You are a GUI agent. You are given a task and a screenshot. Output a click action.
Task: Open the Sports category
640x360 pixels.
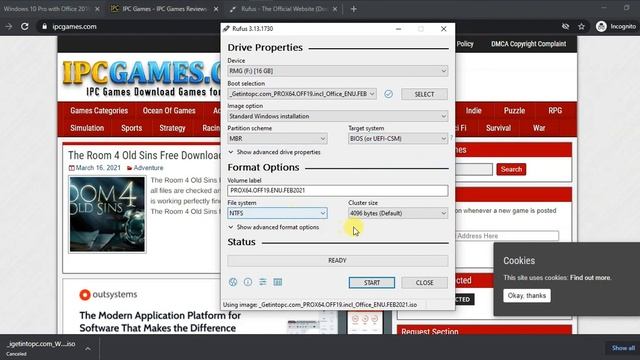[131, 128]
